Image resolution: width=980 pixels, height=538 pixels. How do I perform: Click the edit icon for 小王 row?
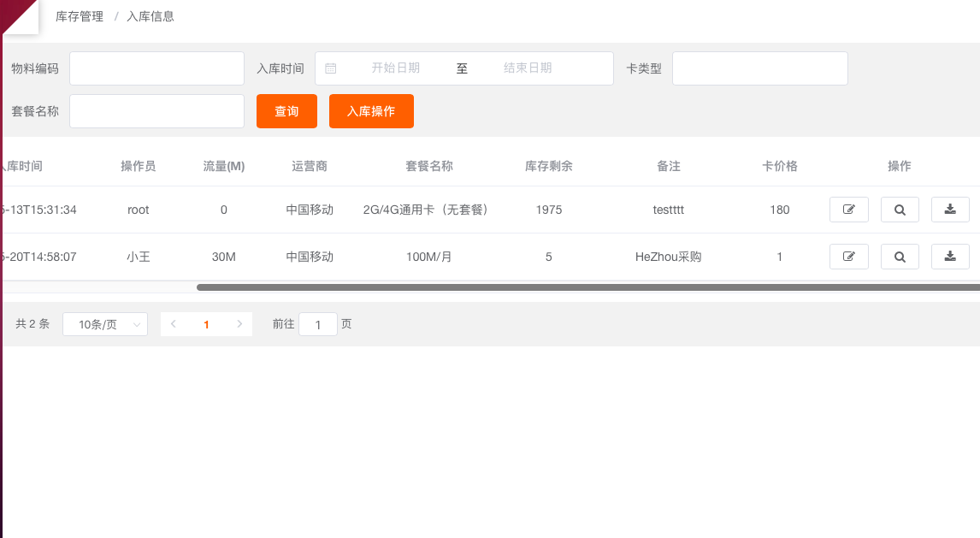(848, 257)
